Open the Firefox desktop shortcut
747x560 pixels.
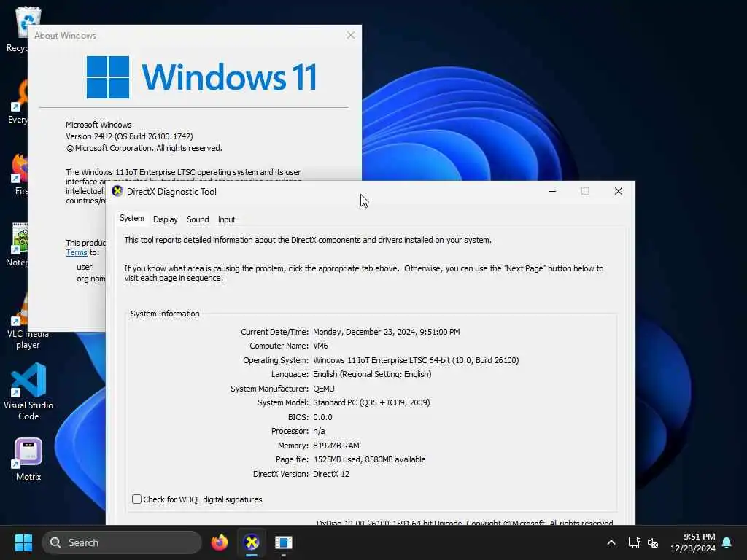(x=19, y=174)
